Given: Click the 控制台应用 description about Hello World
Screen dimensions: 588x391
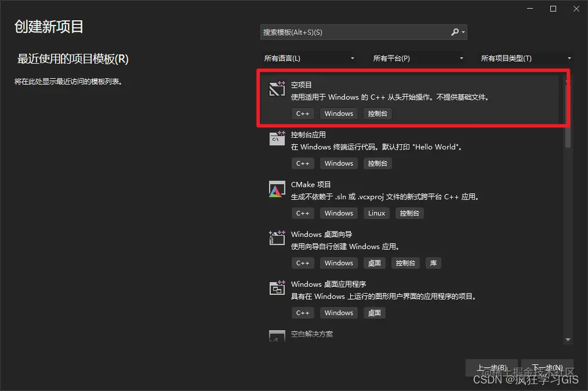Looking at the screenshot, I should click(376, 147).
